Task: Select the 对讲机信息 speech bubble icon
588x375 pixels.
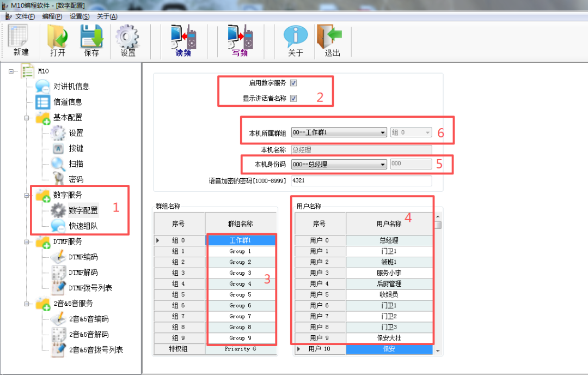Action: 42,86
